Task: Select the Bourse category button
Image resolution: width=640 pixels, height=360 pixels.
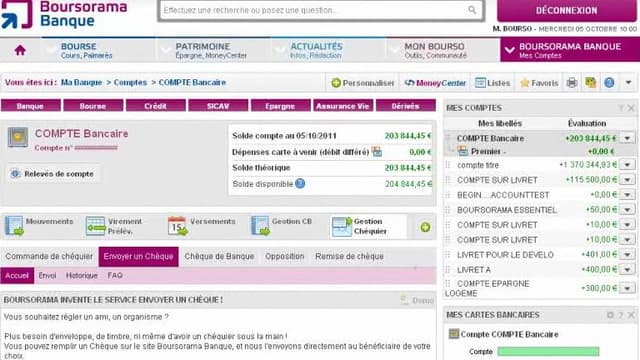Action: 93,106
